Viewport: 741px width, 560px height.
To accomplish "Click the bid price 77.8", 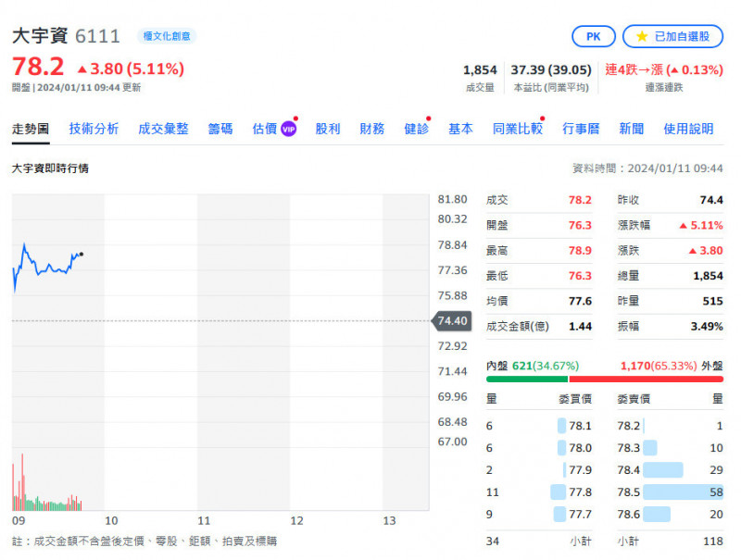I will click(x=580, y=492).
